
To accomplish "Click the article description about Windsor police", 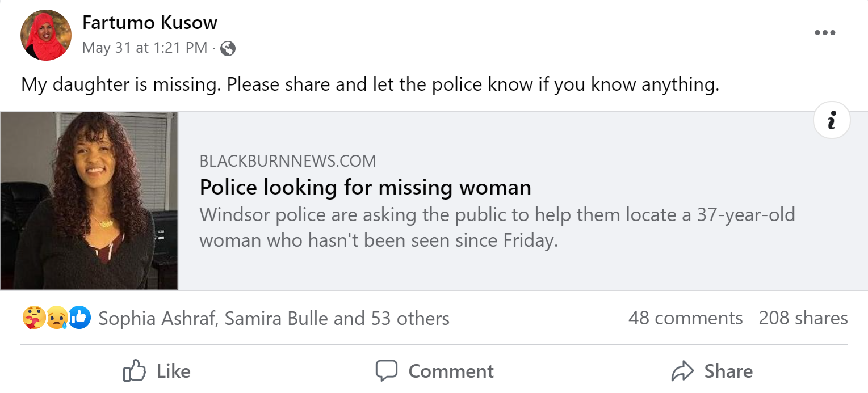I will tap(497, 227).
